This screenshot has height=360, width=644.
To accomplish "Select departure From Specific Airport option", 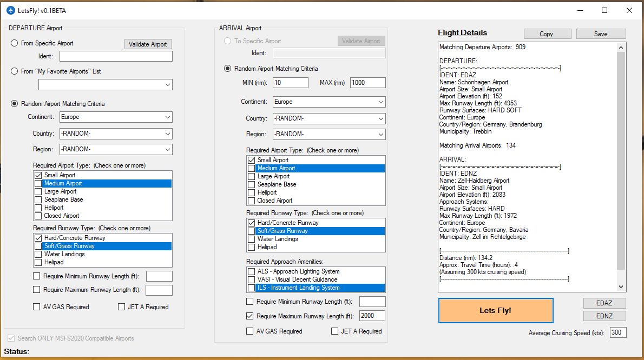I will point(15,43).
